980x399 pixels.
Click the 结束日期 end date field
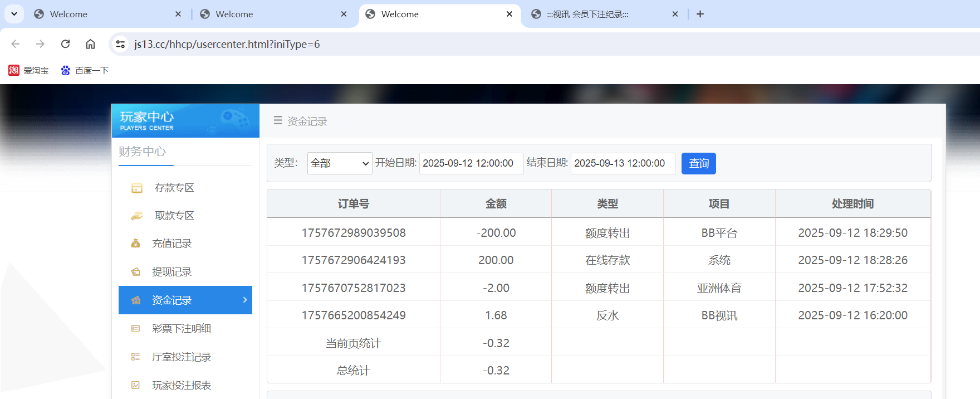[x=622, y=163]
